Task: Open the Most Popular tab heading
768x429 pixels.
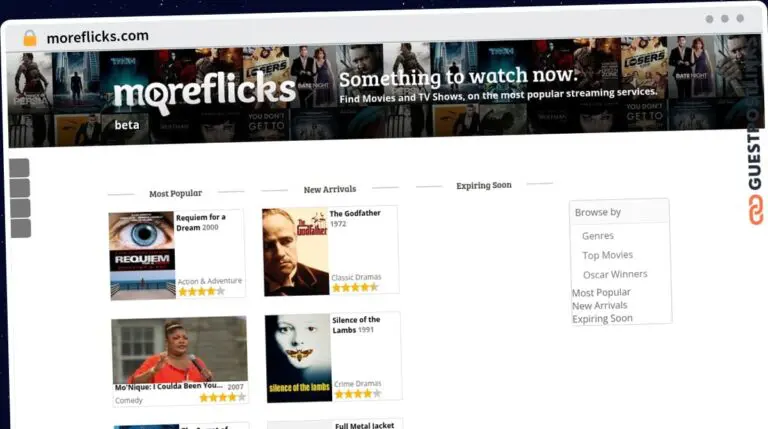Action: (x=175, y=193)
